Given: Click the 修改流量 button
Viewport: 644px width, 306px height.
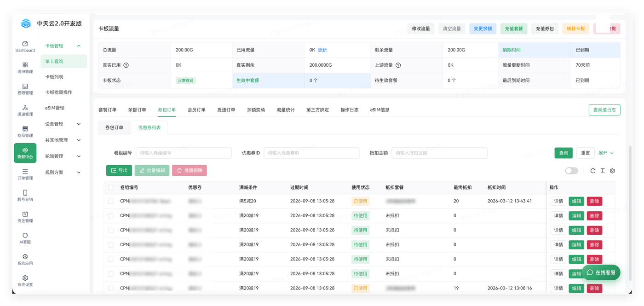Looking at the screenshot, I should pos(421,29).
